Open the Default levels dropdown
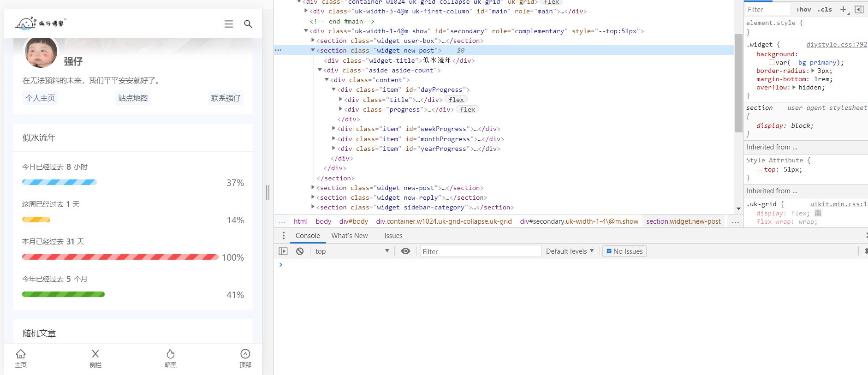Viewport: 868px width, 375px height. [570, 251]
